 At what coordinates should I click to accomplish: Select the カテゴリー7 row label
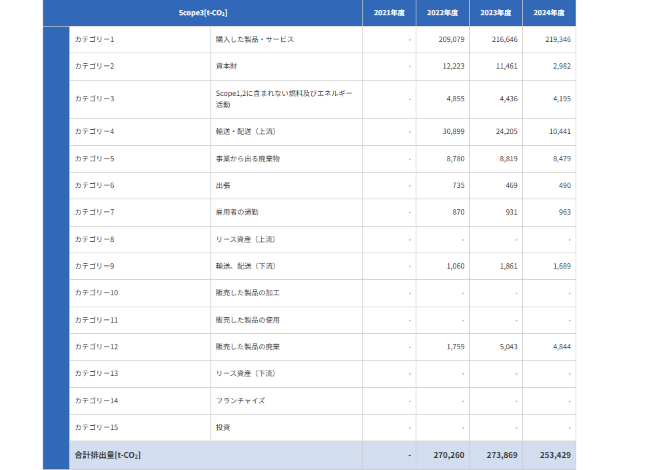[x=95, y=212]
